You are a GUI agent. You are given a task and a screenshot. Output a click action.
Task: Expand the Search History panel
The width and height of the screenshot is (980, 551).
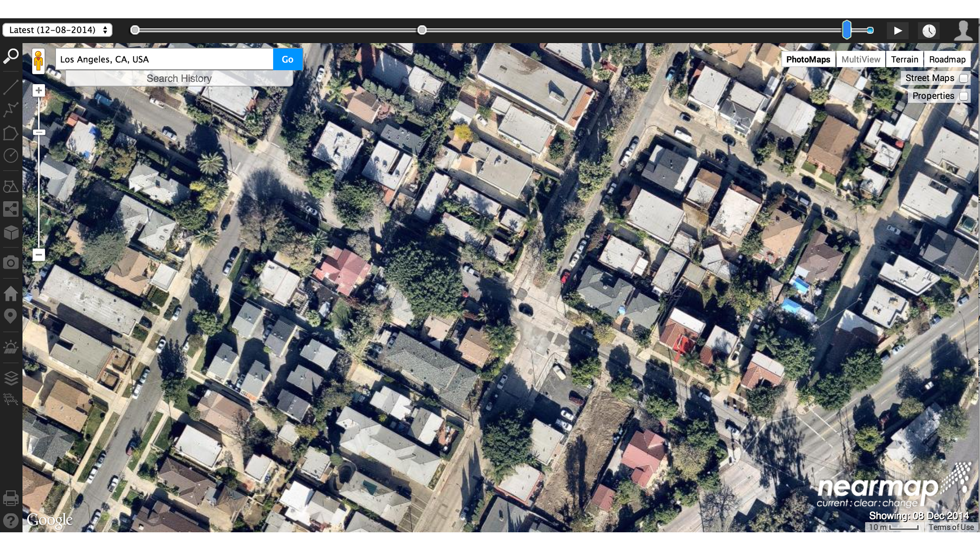[179, 79]
